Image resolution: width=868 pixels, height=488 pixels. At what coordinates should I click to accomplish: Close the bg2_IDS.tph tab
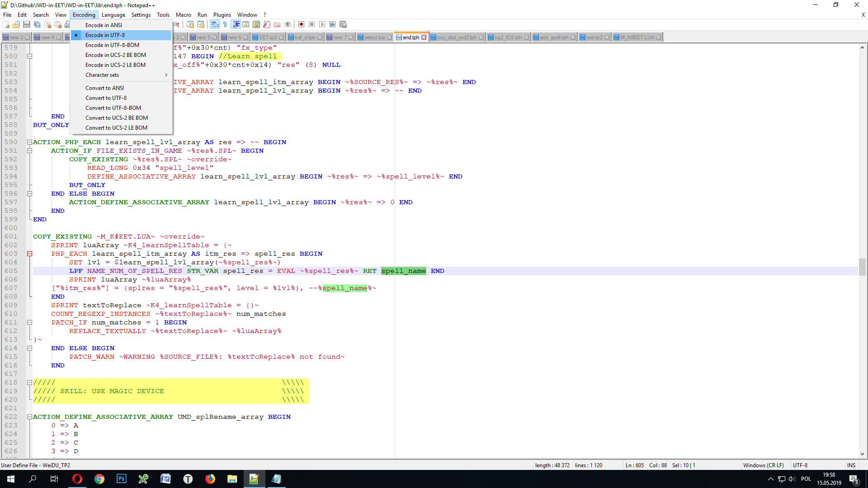[526, 38]
